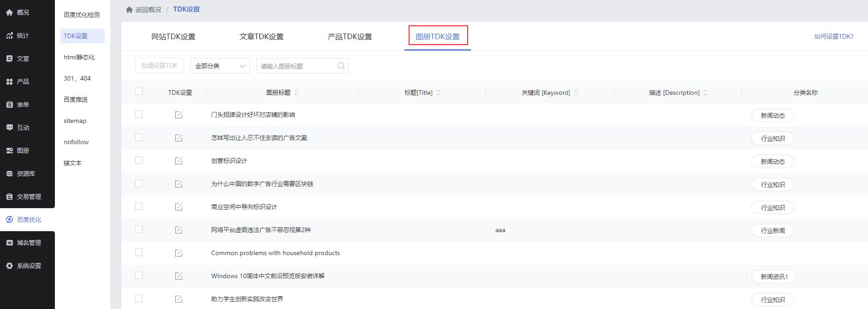Switch to 文章TDK设置 tab
This screenshot has width=868, height=309.
point(262,36)
